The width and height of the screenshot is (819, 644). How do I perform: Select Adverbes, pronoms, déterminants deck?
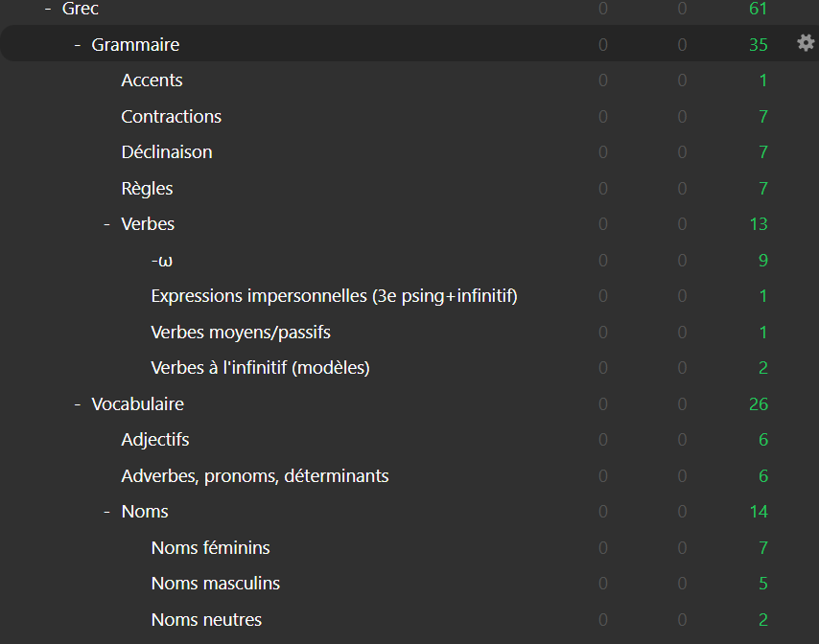point(254,476)
